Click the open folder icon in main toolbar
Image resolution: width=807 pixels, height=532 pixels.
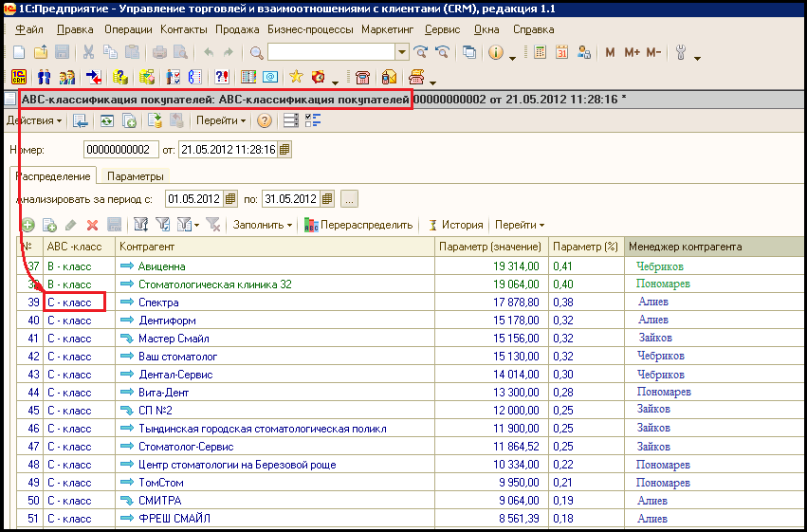click(x=41, y=52)
